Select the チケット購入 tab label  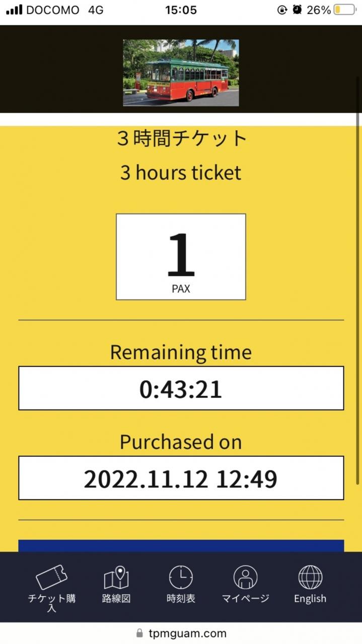[51, 602]
